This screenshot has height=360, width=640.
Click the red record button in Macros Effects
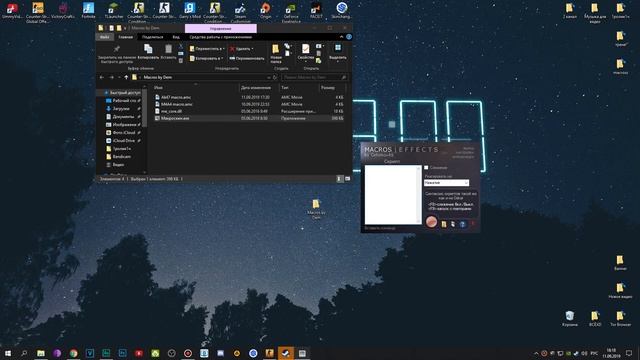click(x=431, y=222)
